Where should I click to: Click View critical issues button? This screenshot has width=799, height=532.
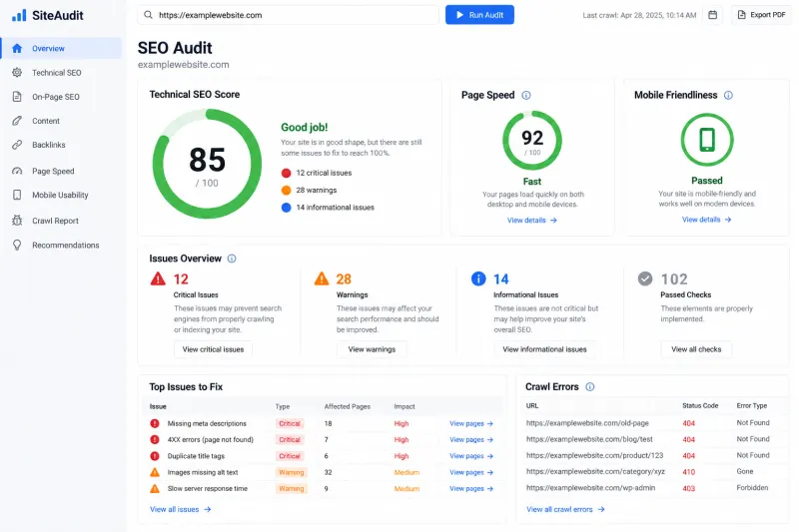(213, 349)
